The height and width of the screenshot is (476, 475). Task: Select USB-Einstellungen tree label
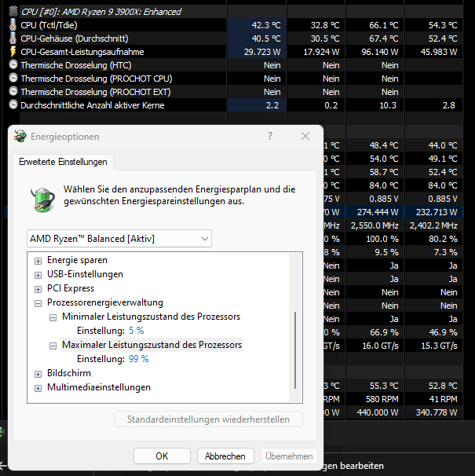pos(85,274)
